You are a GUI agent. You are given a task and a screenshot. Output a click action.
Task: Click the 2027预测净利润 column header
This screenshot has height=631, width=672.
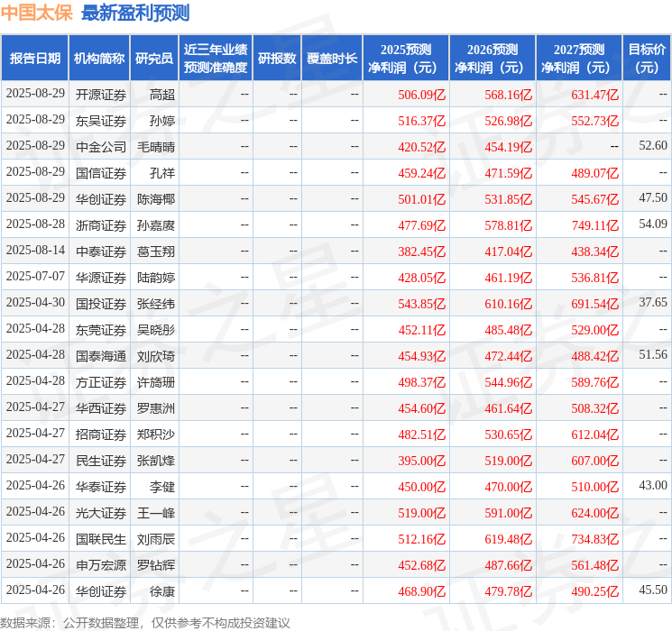[578, 58]
